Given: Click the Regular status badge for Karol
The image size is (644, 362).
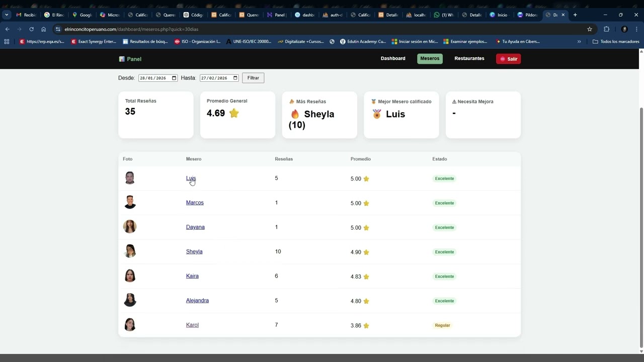Looking at the screenshot, I should click(443, 325).
